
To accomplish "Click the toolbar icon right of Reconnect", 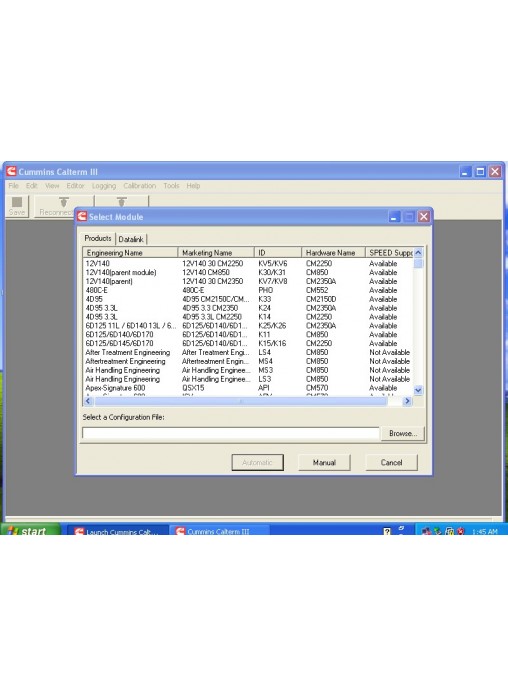I will pyautogui.click(x=122, y=202).
